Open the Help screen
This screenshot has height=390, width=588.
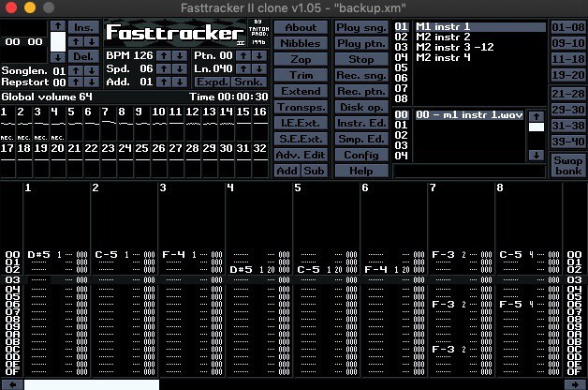click(361, 171)
